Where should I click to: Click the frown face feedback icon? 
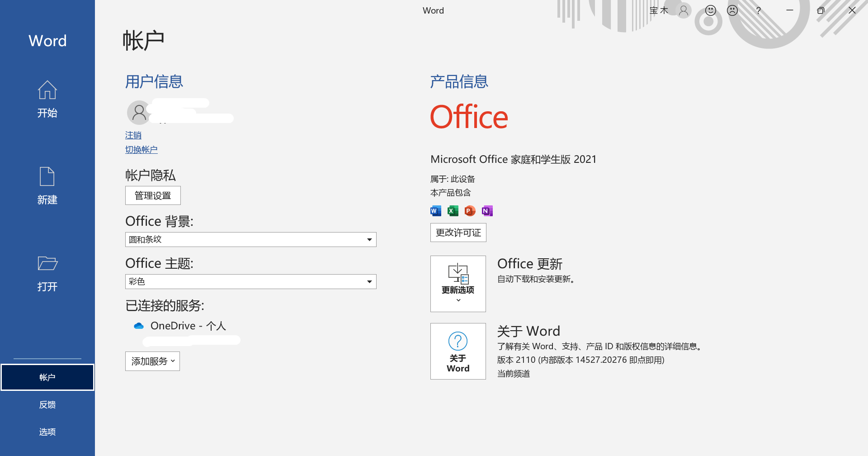tap(732, 10)
